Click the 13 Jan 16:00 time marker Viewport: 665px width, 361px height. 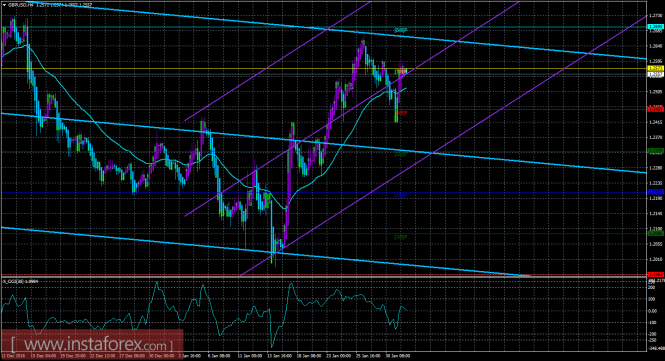(279, 356)
